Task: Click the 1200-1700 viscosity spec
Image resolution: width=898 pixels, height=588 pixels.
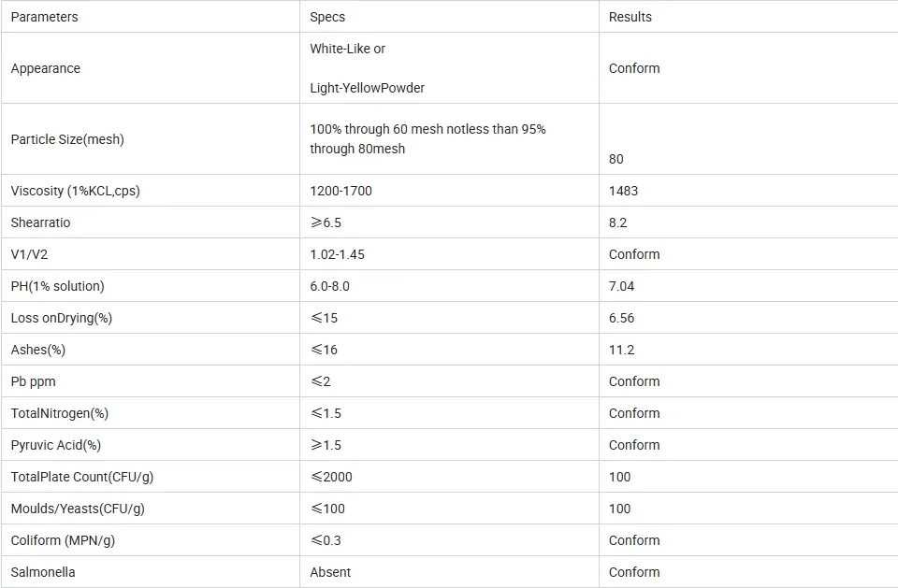Action: pyautogui.click(x=340, y=191)
